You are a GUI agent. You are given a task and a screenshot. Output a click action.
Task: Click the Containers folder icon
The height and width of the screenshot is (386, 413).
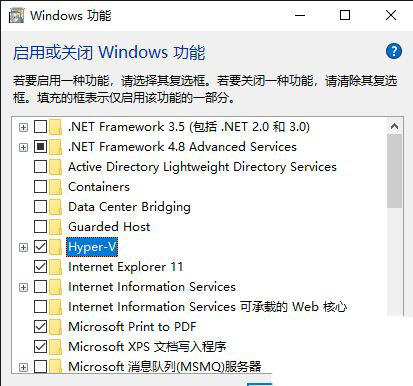click(x=56, y=187)
